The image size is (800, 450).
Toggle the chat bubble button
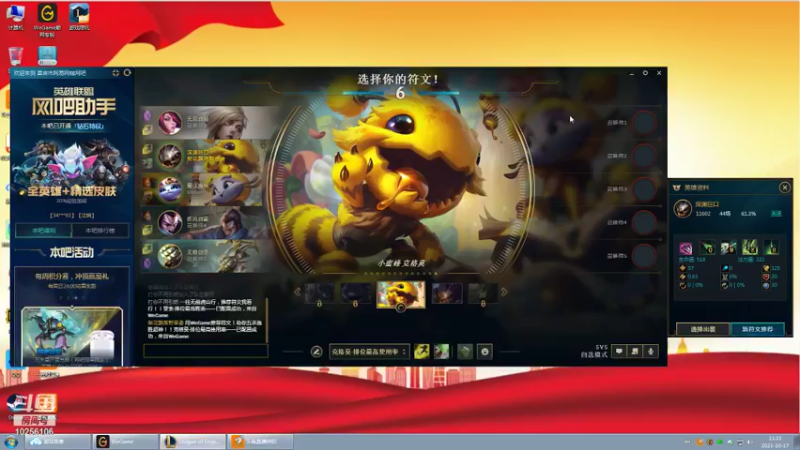pos(619,351)
